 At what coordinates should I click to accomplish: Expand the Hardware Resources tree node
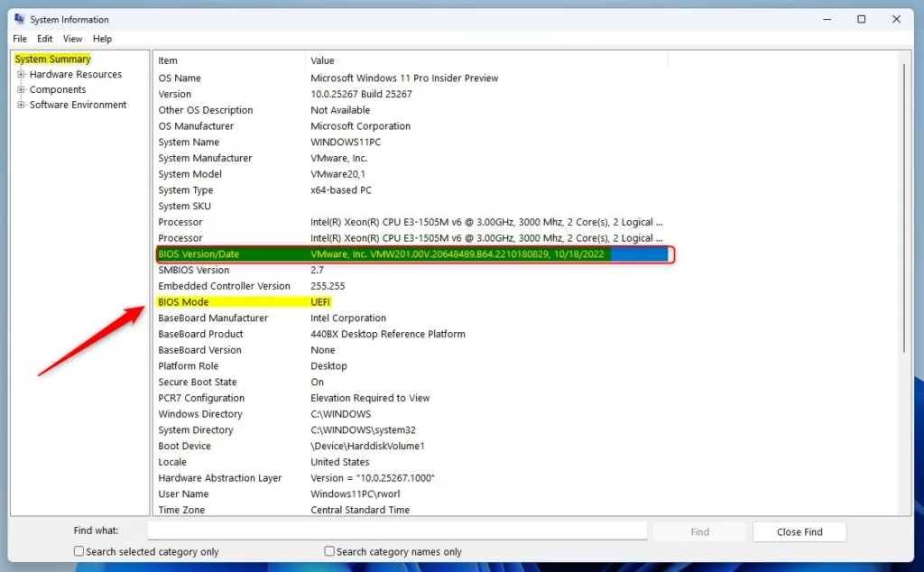21,75
